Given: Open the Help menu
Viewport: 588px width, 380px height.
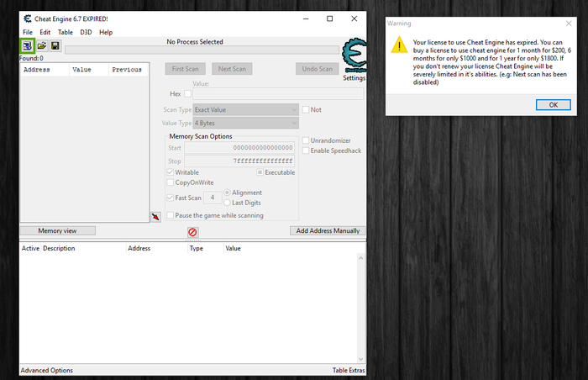Looking at the screenshot, I should tap(106, 32).
